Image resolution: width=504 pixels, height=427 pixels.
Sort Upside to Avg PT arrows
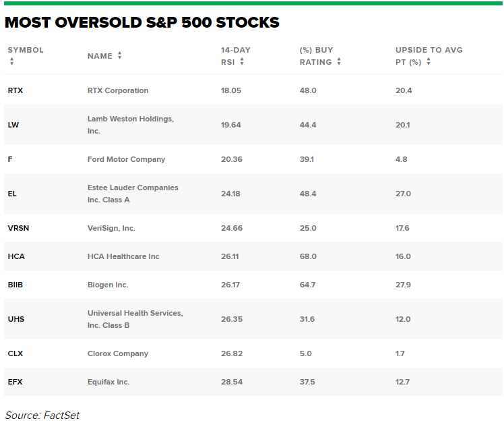pyautogui.click(x=429, y=61)
